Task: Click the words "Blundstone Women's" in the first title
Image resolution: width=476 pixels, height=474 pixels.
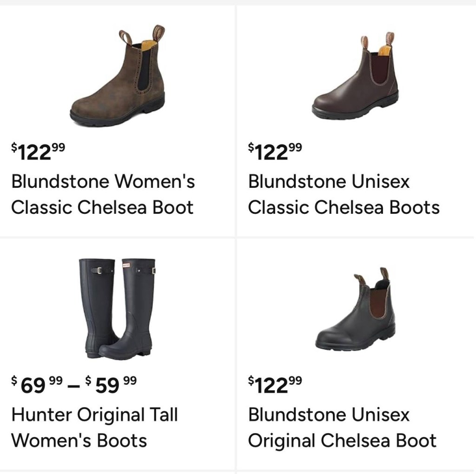Action: coord(103,181)
